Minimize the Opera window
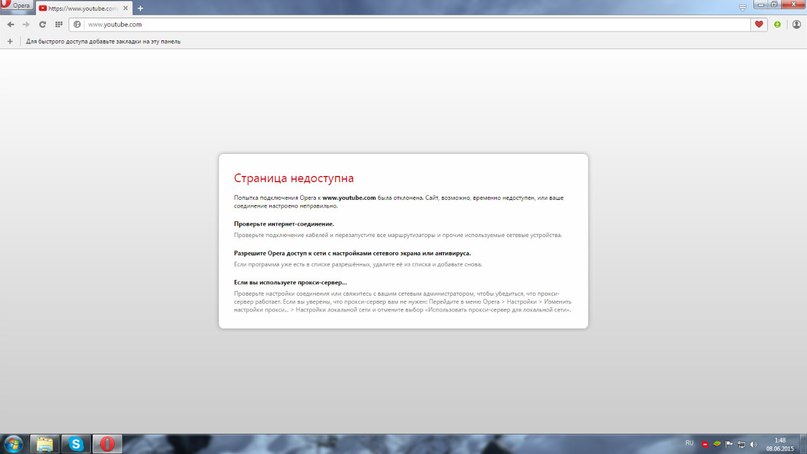Viewport: 807px width, 454px height. [x=760, y=4]
